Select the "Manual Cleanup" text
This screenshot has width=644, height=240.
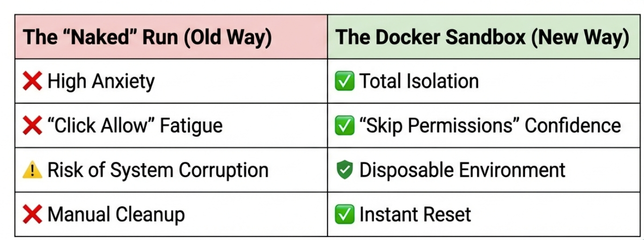click(x=116, y=215)
